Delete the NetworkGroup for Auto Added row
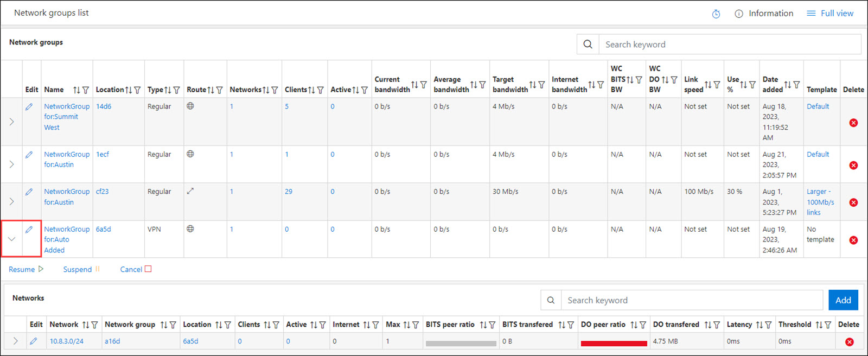This screenshot has height=356, width=868. pos(853,240)
